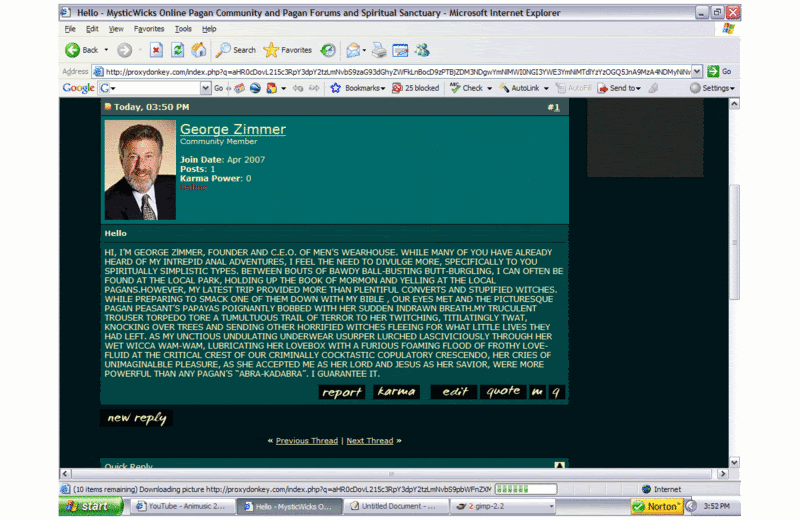800x520 pixels.
Task: Click the quote post button
Action: tap(503, 392)
